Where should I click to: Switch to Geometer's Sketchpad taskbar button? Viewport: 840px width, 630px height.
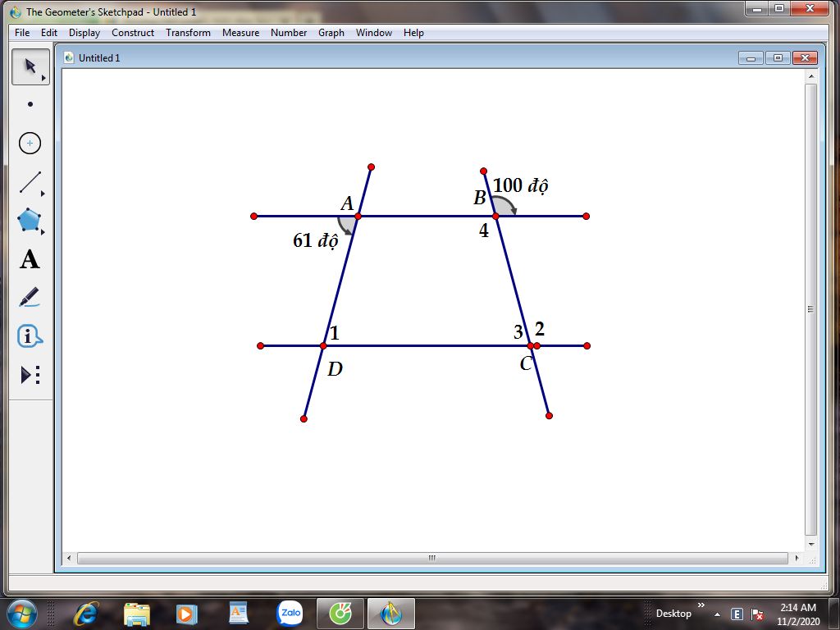point(391,614)
